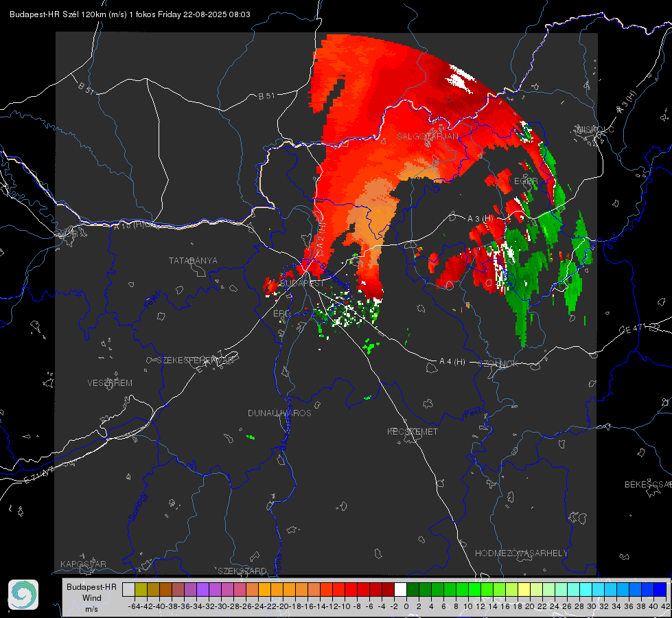Click the DUNAUJVAROS city label

pyautogui.click(x=279, y=413)
